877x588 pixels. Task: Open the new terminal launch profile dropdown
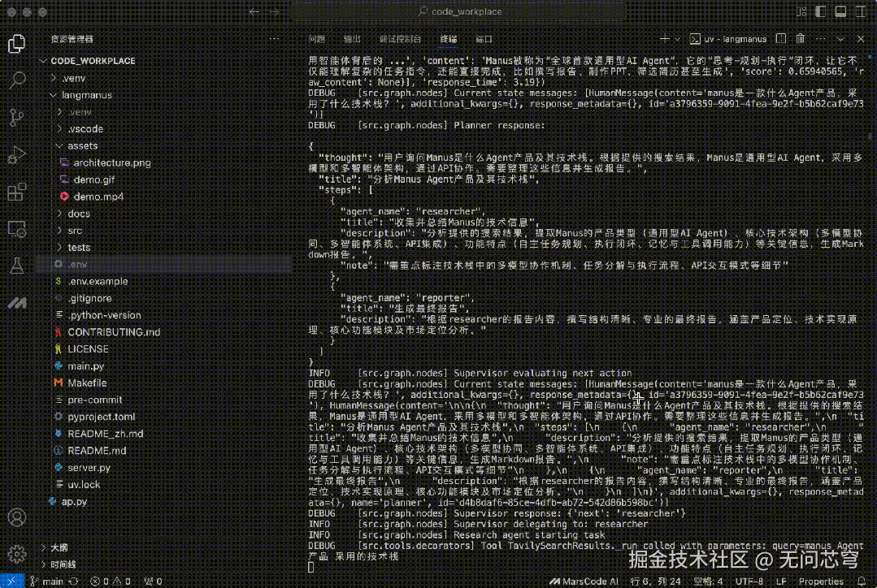point(677,39)
